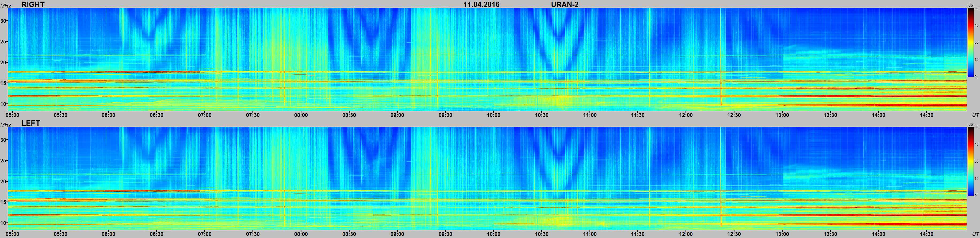
Task: Click the 08:30 time tick under RIGHT panel
Action: point(349,115)
